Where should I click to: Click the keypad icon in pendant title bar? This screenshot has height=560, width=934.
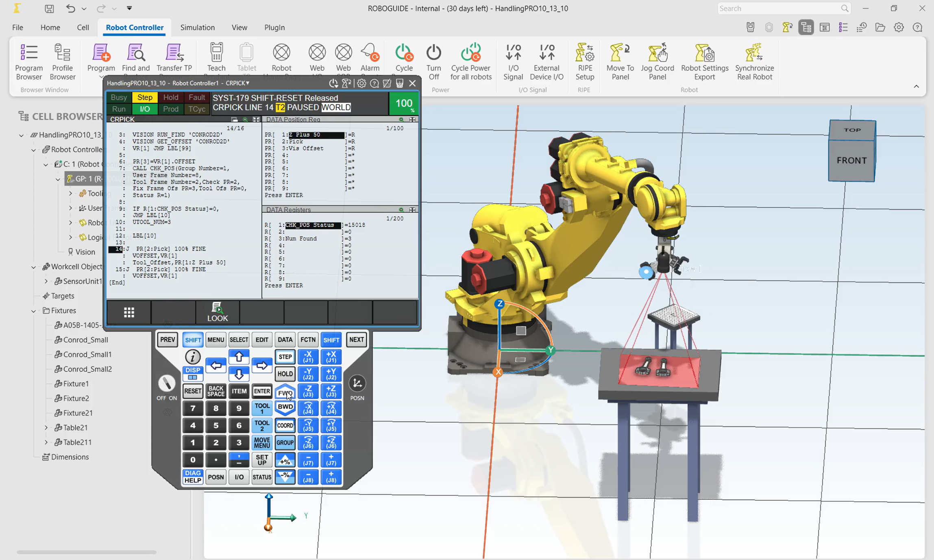(400, 83)
